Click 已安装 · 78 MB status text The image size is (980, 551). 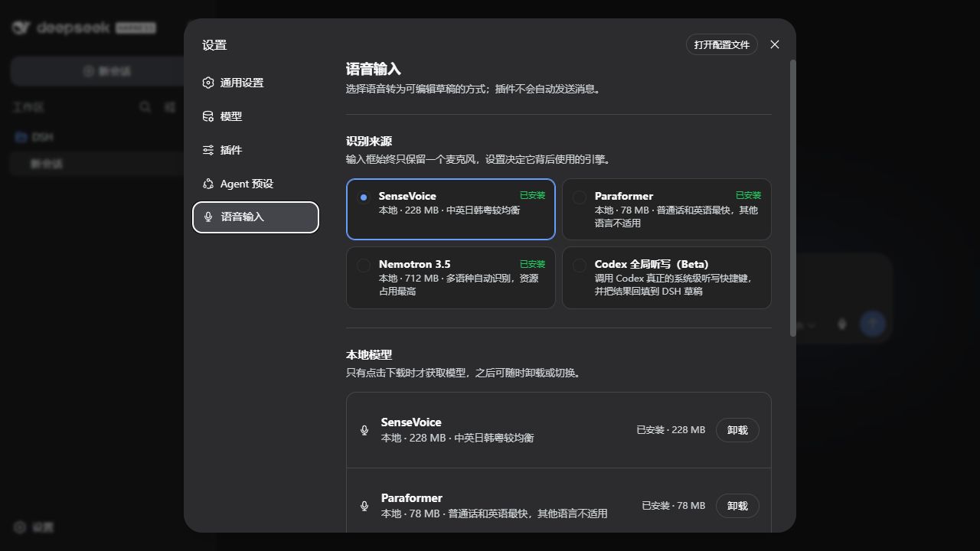(x=673, y=506)
